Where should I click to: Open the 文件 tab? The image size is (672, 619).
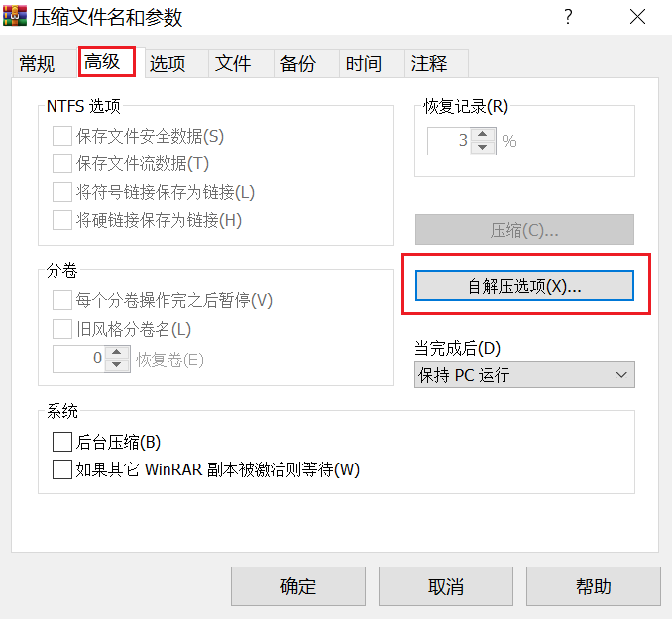[233, 64]
